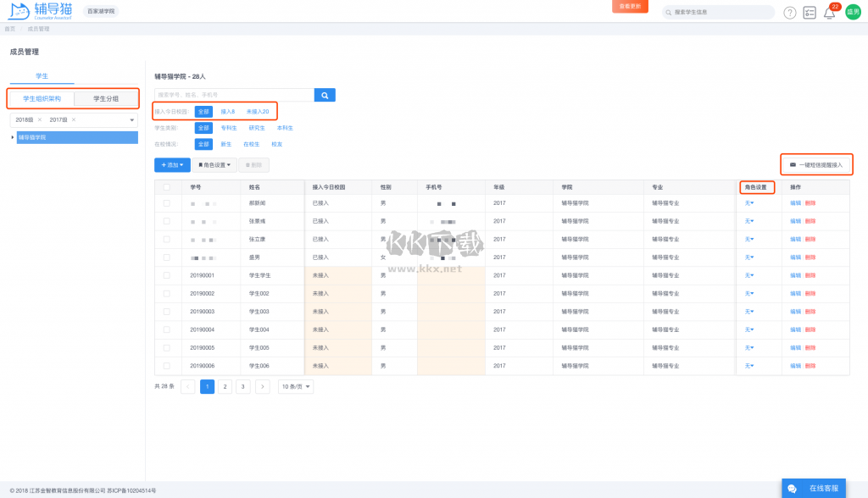Filter student type 本科生
The width and height of the screenshot is (868, 498).
coord(285,128)
